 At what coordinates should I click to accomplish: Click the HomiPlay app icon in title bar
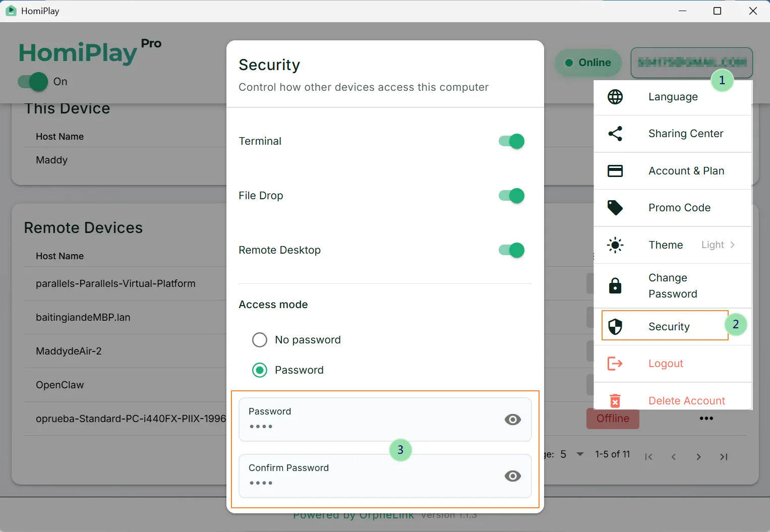click(x=11, y=11)
